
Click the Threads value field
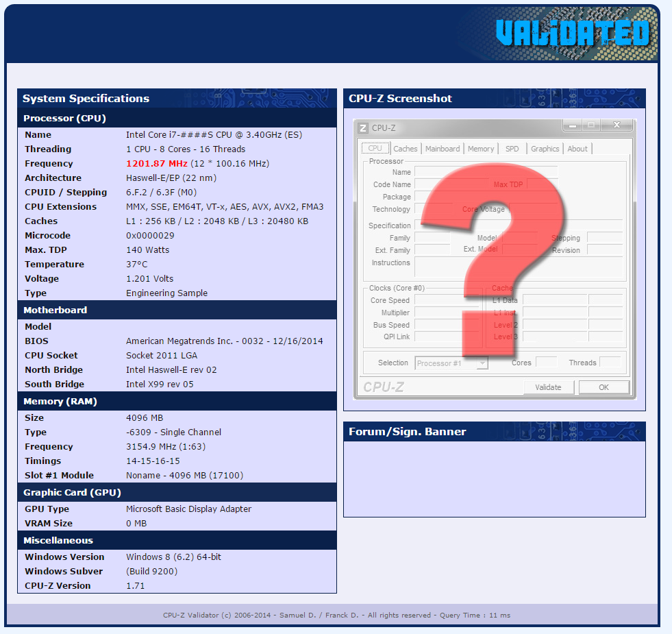(x=610, y=363)
